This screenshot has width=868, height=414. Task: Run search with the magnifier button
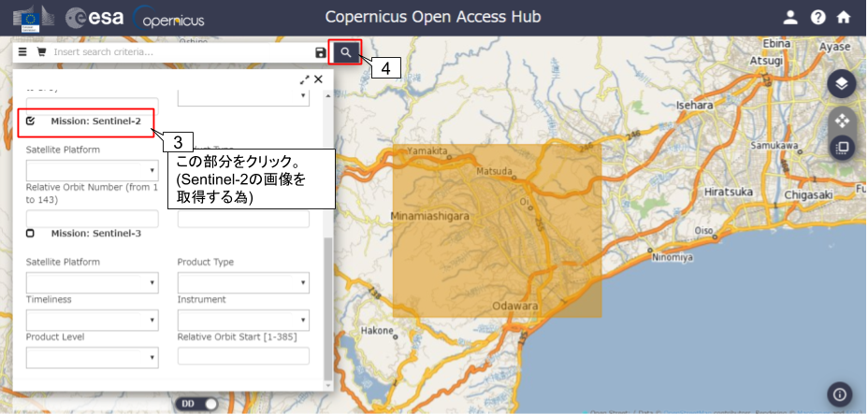(346, 52)
